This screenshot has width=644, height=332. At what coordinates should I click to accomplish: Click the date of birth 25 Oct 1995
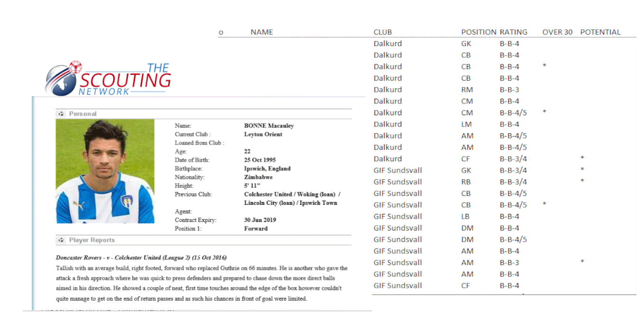260,160
